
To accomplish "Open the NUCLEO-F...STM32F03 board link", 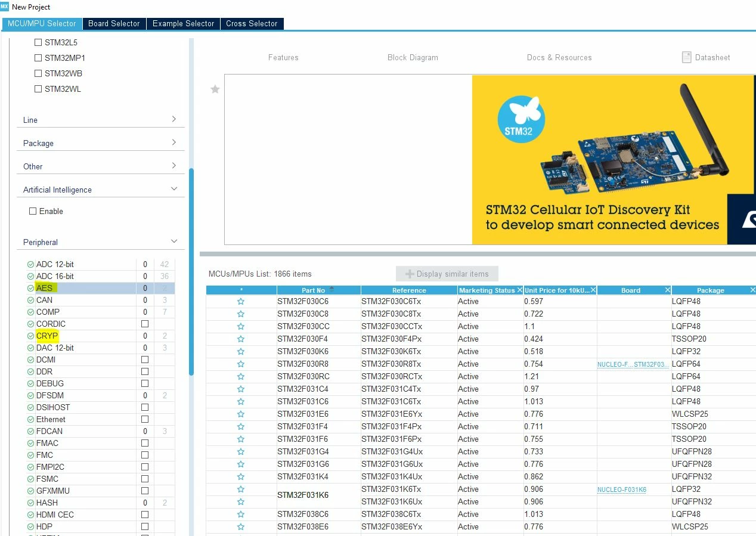I will (x=633, y=364).
